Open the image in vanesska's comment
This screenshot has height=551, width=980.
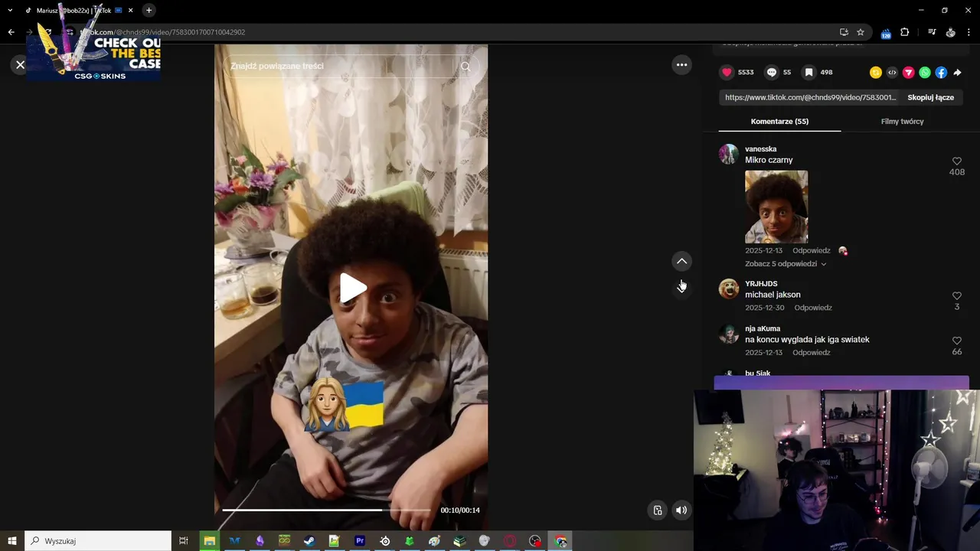click(x=776, y=207)
